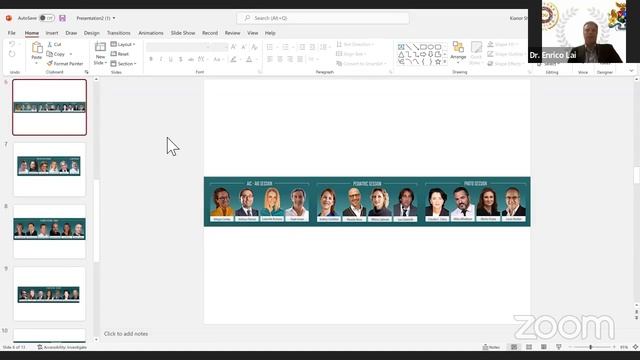This screenshot has width=640, height=360.
Task: Click the Center alignment icon
Action: [280, 60]
